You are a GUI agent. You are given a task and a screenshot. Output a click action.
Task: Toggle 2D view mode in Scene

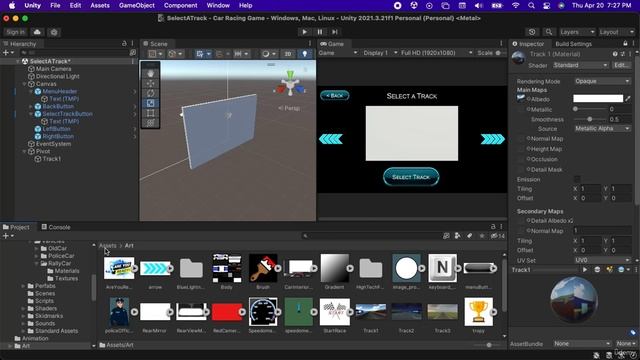288,53
